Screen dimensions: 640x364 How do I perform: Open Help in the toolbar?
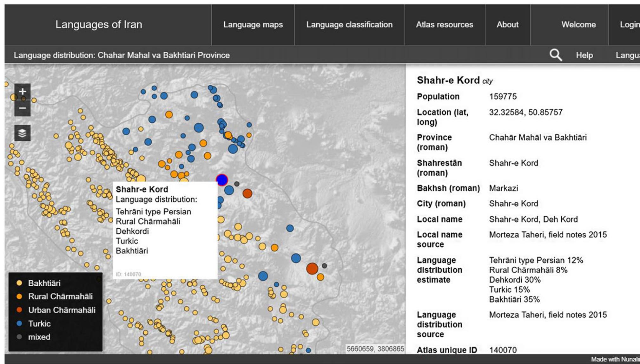coord(584,55)
